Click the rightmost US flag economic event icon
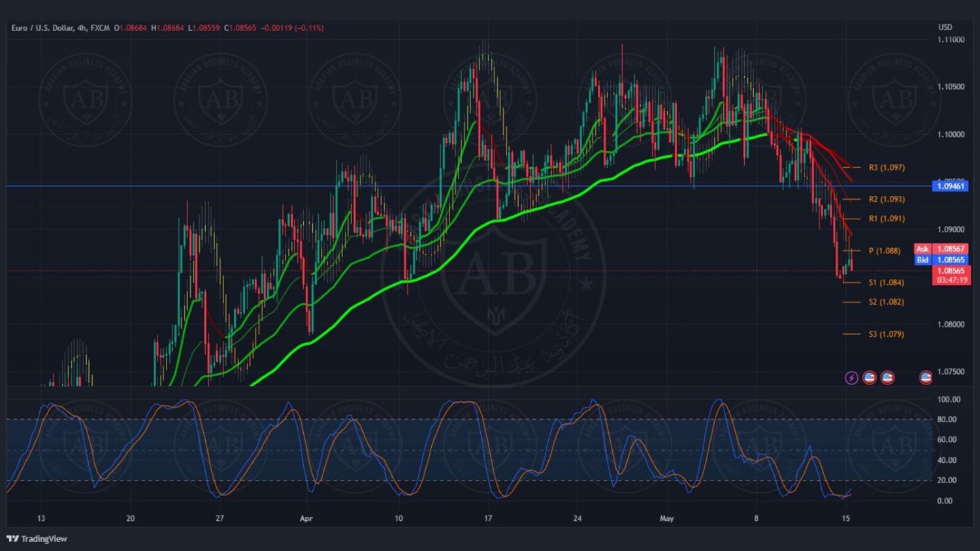980x551 pixels. click(x=926, y=377)
